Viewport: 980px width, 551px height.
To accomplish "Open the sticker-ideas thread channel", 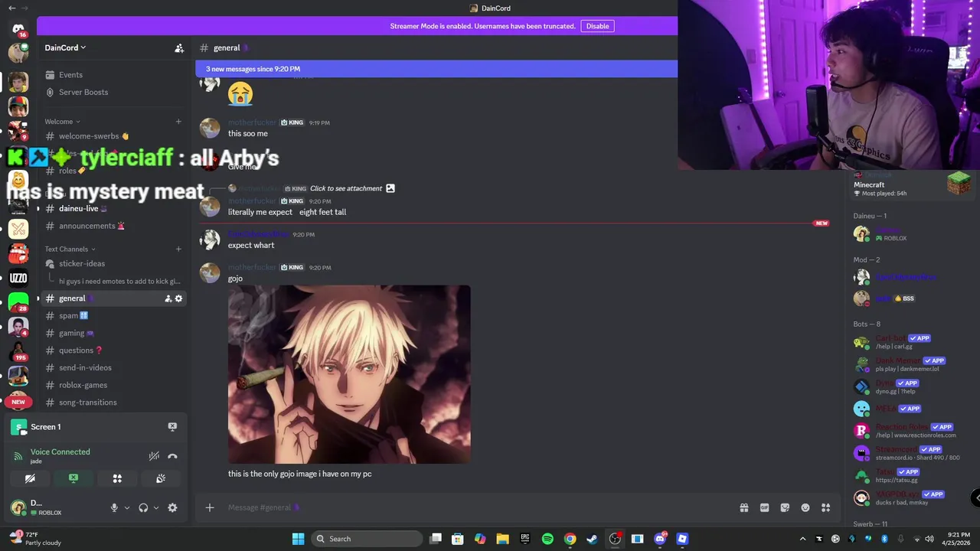I will coord(113,263).
